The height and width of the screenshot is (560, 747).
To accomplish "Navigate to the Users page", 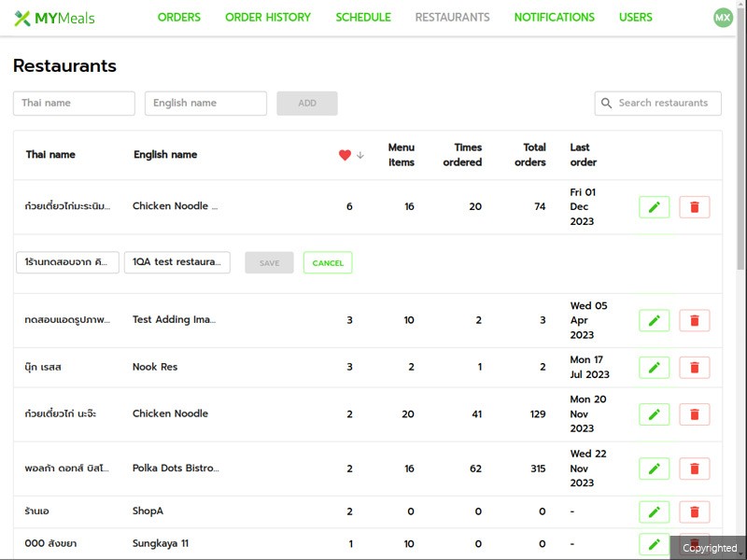I will click(x=635, y=18).
